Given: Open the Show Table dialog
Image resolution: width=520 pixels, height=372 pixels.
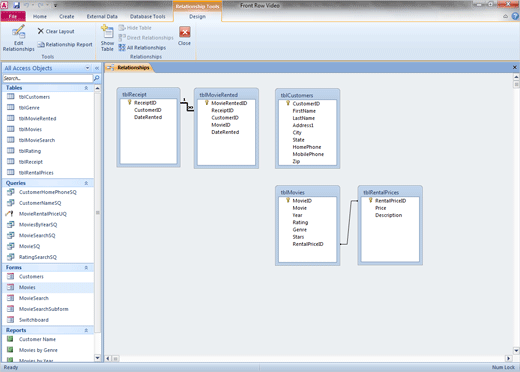Looking at the screenshot, I should tap(107, 38).
